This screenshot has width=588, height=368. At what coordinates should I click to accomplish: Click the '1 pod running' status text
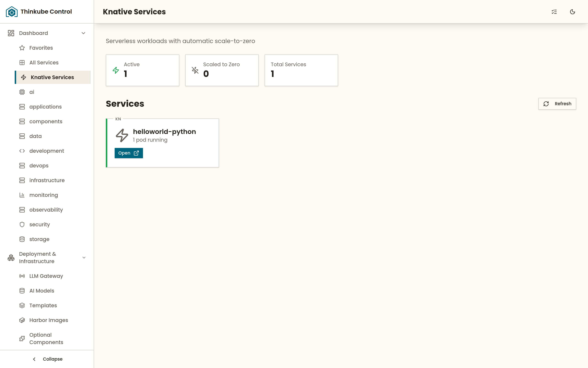coord(150,140)
